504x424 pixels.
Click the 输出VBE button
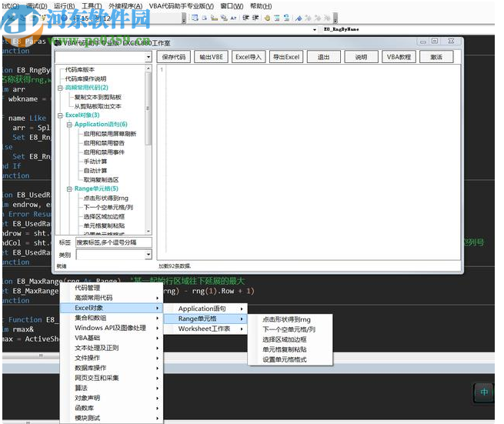pos(211,57)
